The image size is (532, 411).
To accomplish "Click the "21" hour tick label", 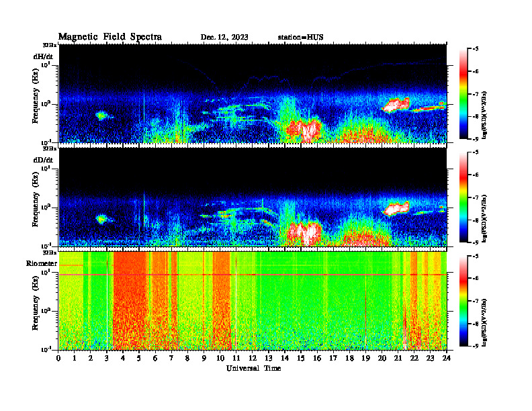I will pyautogui.click(x=398, y=358).
